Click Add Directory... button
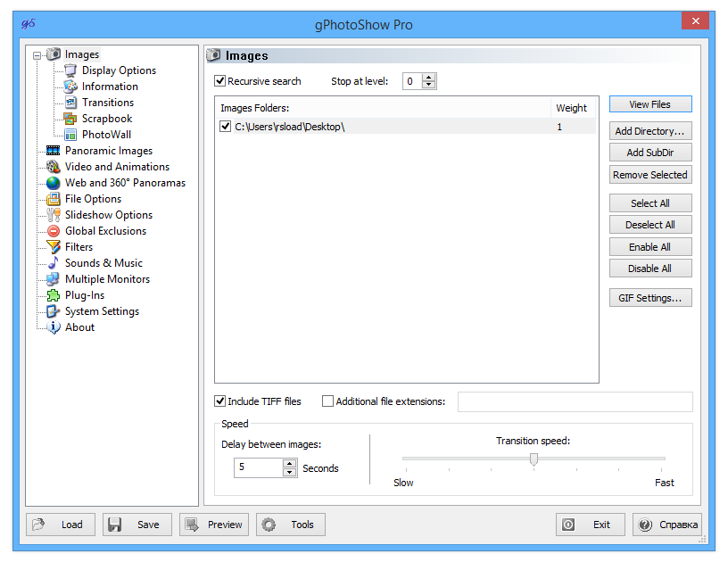This screenshot has width=728, height=562. [x=650, y=131]
